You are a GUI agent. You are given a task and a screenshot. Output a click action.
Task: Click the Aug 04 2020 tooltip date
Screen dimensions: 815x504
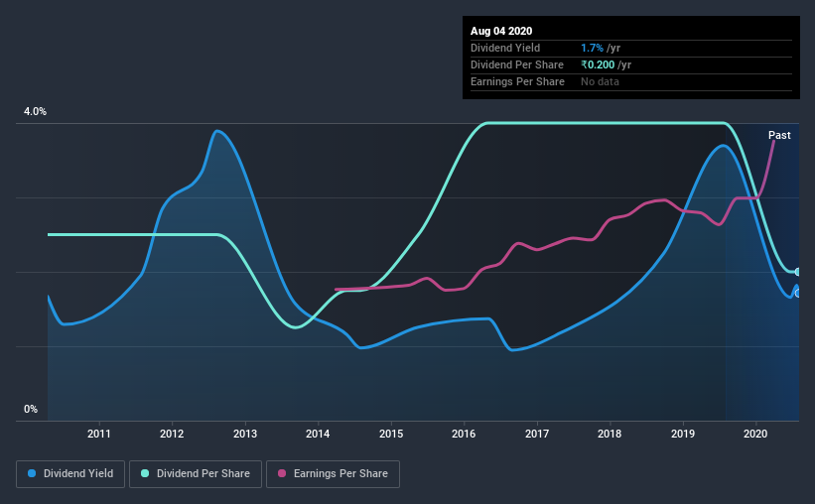[x=501, y=31]
